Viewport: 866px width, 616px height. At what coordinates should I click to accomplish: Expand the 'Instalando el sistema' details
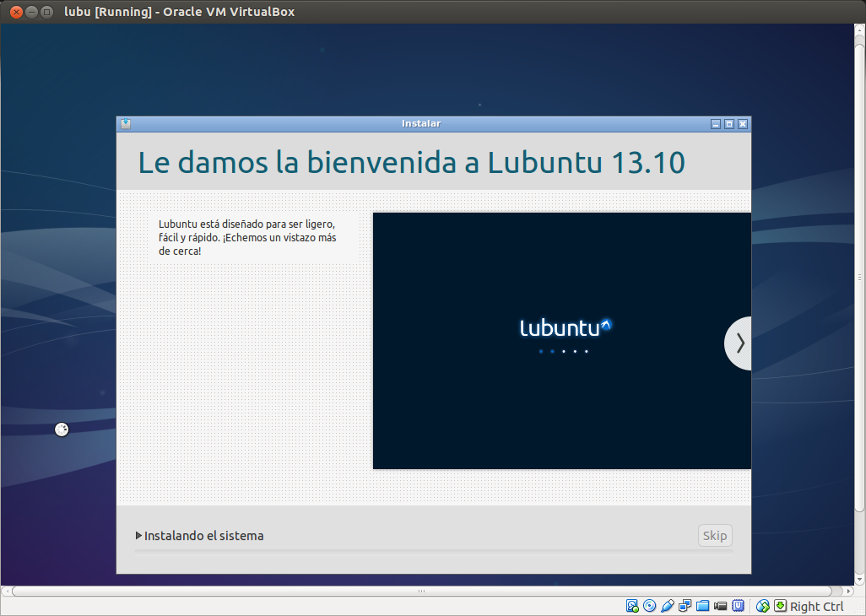click(139, 536)
